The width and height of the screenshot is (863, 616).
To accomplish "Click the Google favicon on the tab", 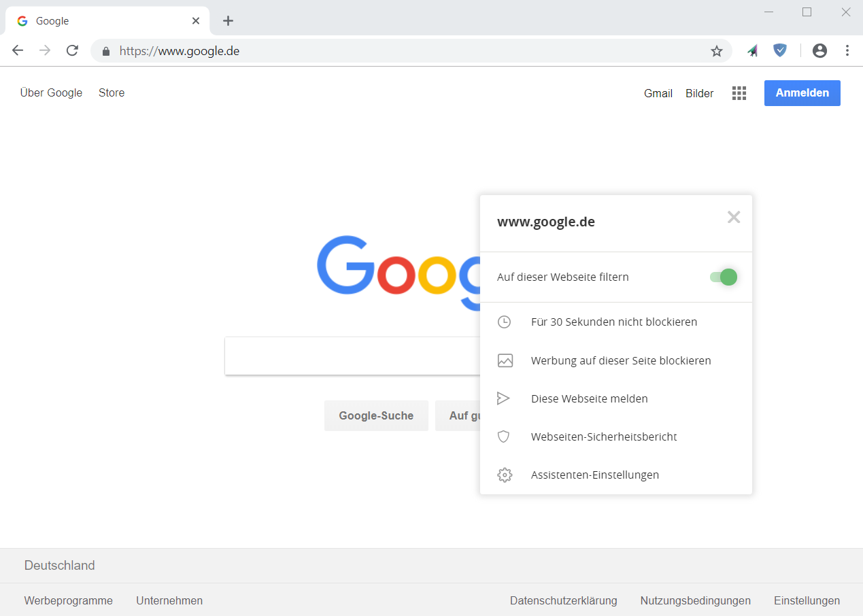I will click(x=22, y=21).
